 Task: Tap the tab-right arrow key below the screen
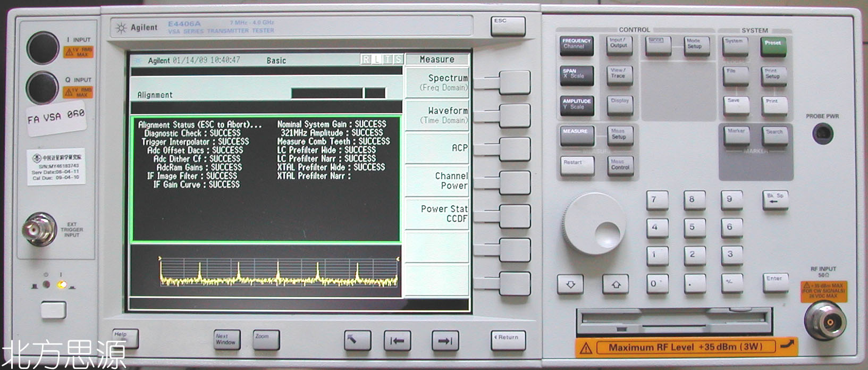(445, 340)
